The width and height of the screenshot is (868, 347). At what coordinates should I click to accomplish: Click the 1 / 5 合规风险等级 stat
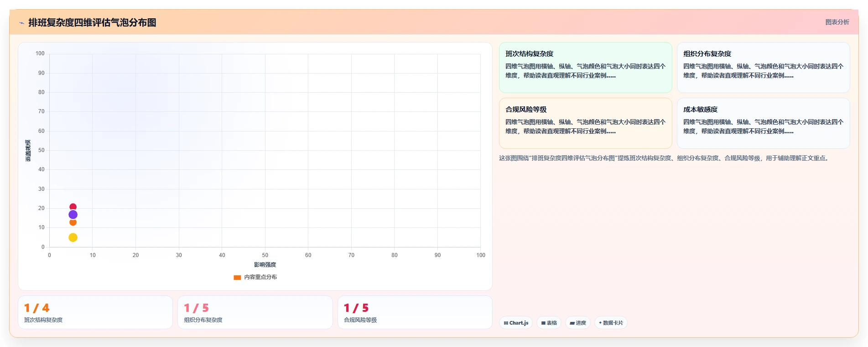point(415,312)
